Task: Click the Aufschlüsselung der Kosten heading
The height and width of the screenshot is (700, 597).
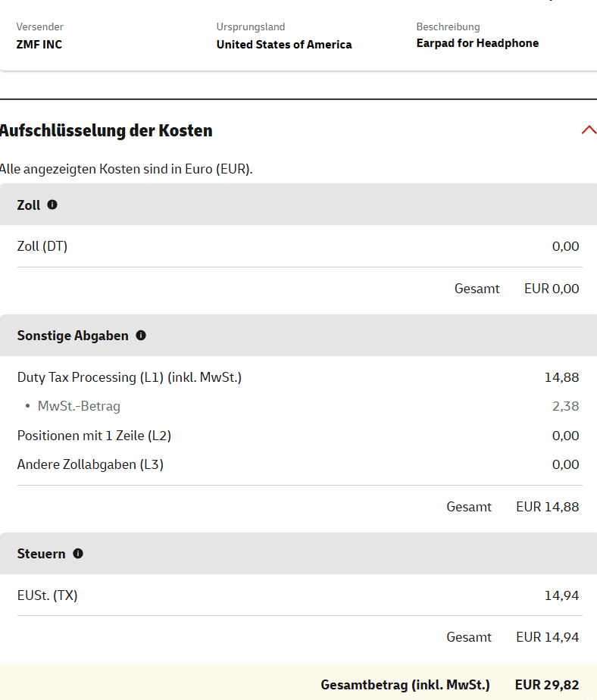Action: [x=106, y=130]
